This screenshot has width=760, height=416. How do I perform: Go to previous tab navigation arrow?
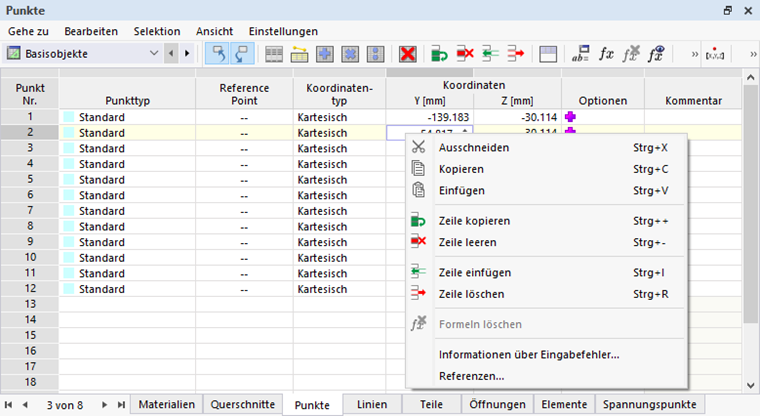[x=25, y=404]
